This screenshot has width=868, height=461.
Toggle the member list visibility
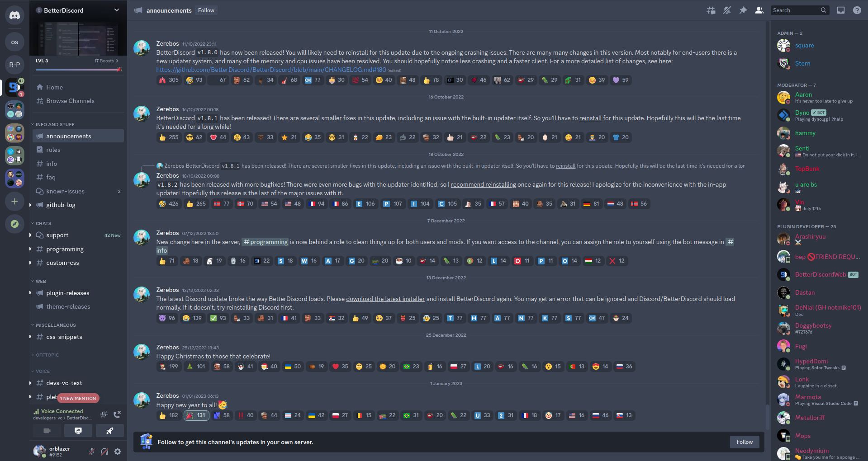click(759, 10)
